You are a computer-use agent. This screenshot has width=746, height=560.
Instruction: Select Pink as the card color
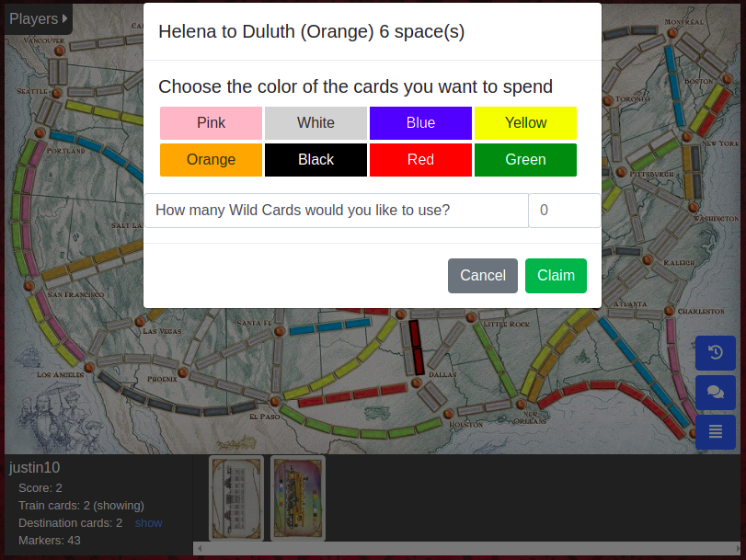[x=211, y=122]
